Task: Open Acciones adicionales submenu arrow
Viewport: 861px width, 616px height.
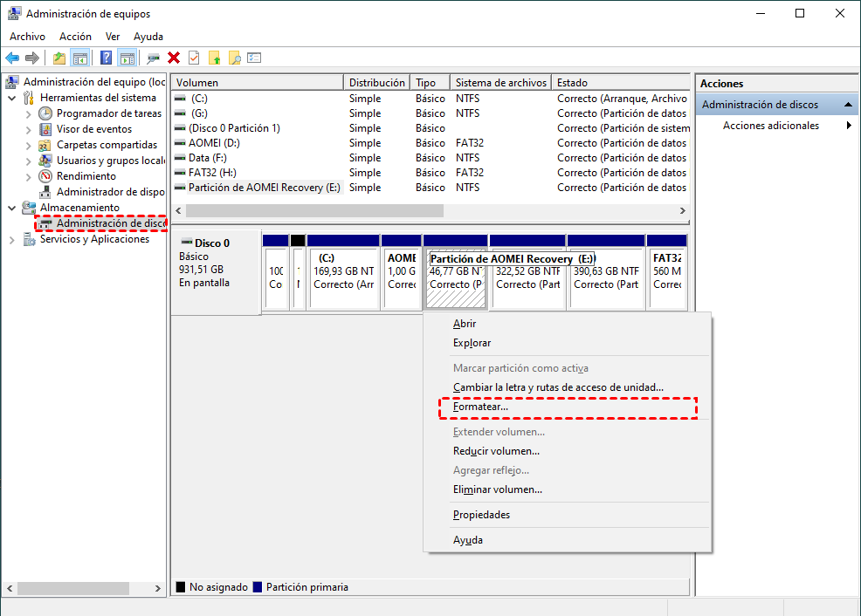Action: click(x=849, y=126)
